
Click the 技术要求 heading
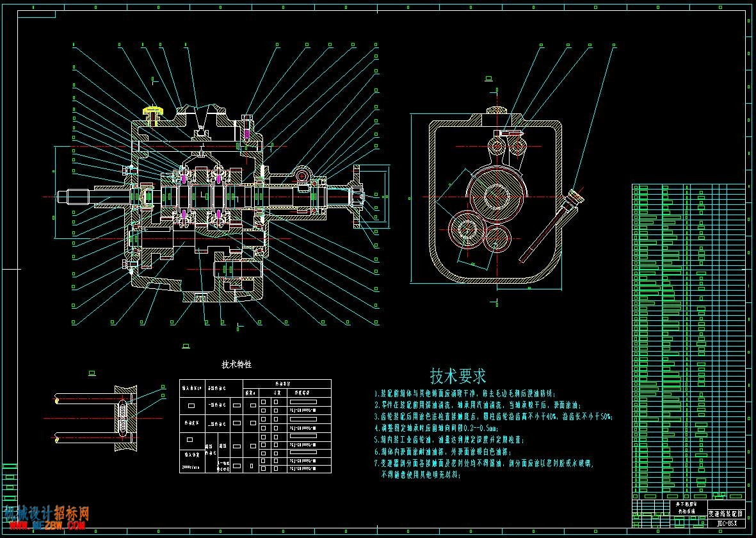[x=458, y=376]
